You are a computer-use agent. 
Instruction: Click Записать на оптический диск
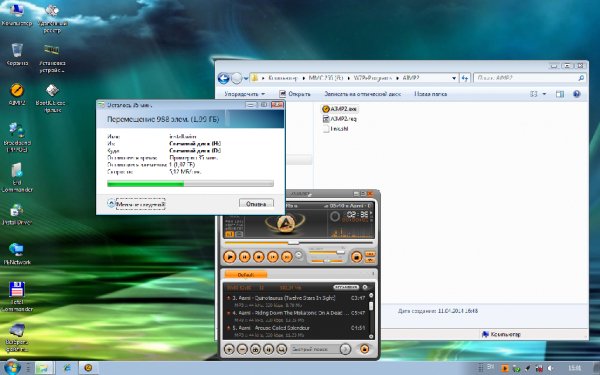[x=362, y=94]
